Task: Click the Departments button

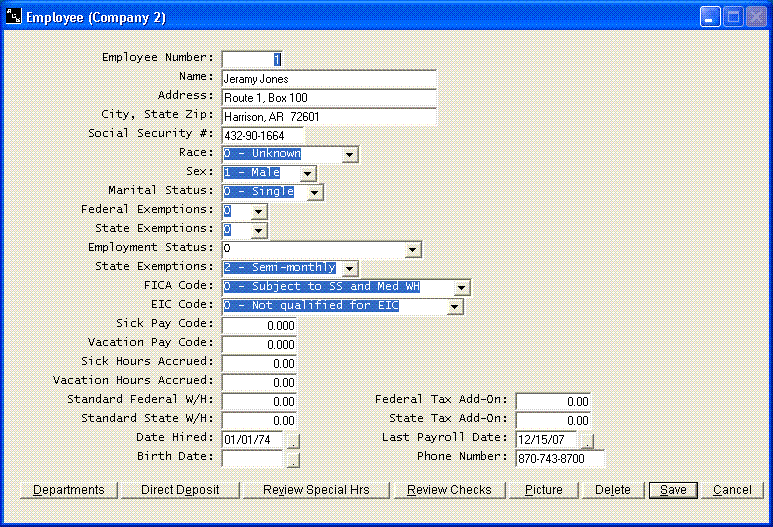Action: click(x=68, y=490)
